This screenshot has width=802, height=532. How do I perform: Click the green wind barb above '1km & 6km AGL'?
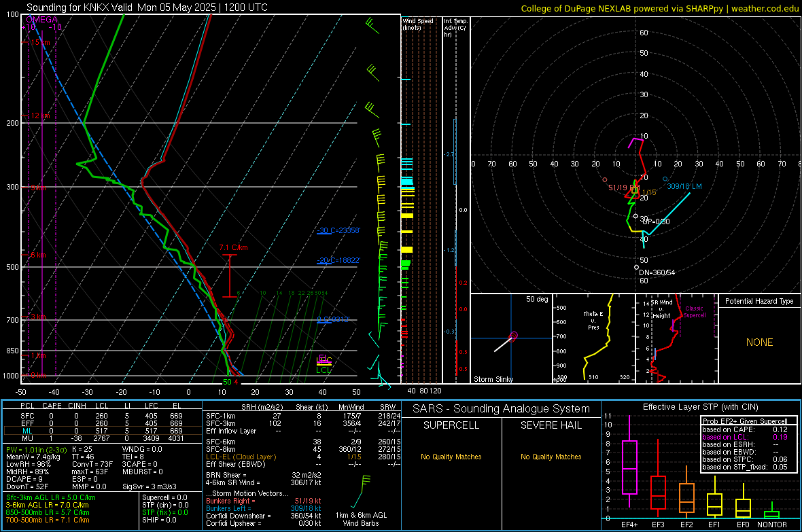361,491
